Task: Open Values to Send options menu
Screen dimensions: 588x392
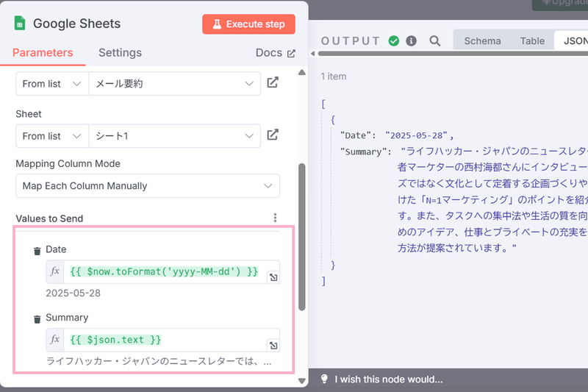Action: (x=275, y=218)
